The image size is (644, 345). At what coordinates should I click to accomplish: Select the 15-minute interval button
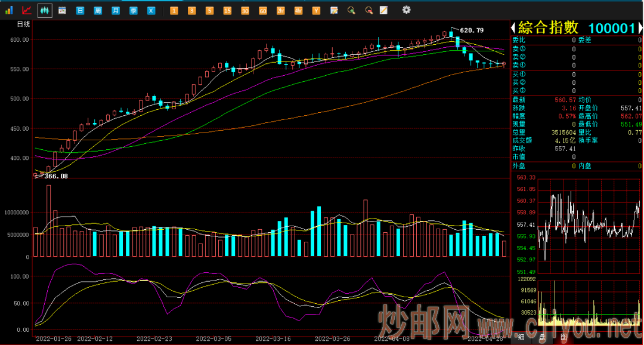click(x=227, y=11)
